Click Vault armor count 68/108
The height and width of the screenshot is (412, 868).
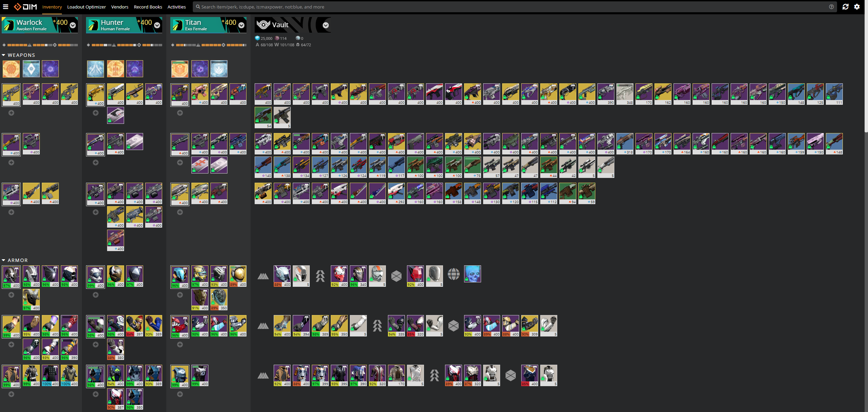pos(264,45)
